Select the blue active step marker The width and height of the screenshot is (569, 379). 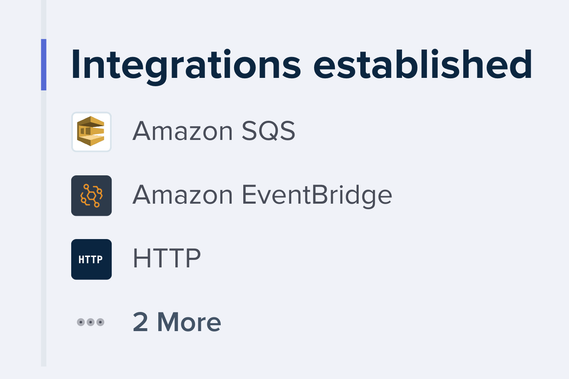tap(44, 65)
